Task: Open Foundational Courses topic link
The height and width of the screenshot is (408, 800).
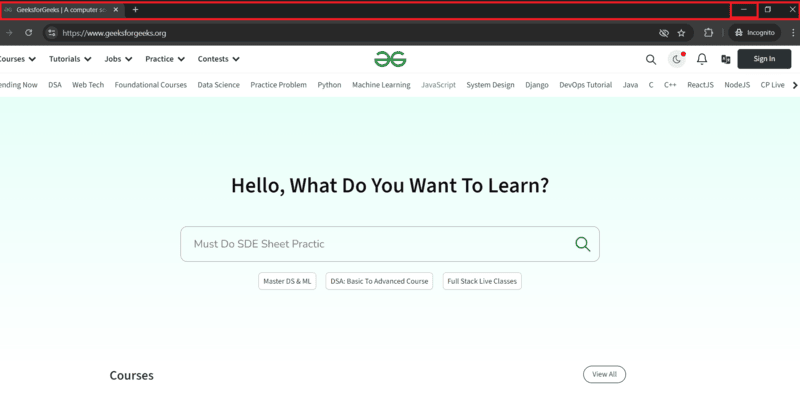Action: (151, 85)
